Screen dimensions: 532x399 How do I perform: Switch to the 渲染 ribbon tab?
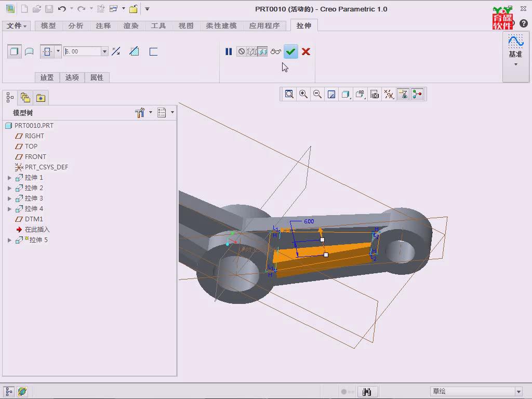click(x=131, y=26)
